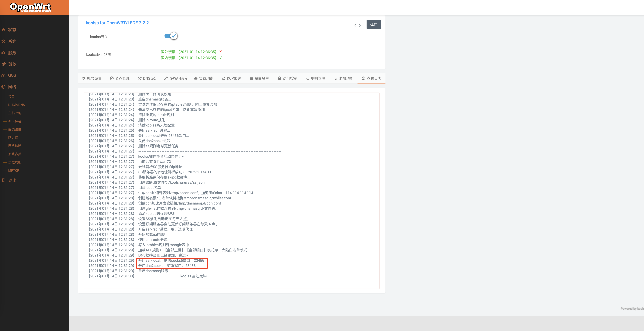Select the KCP加速 tab

click(x=232, y=78)
